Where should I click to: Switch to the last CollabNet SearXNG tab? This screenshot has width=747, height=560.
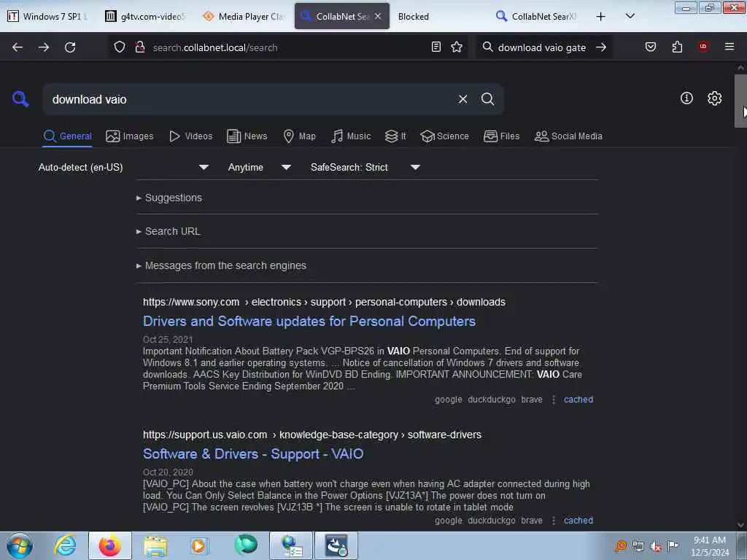point(536,16)
